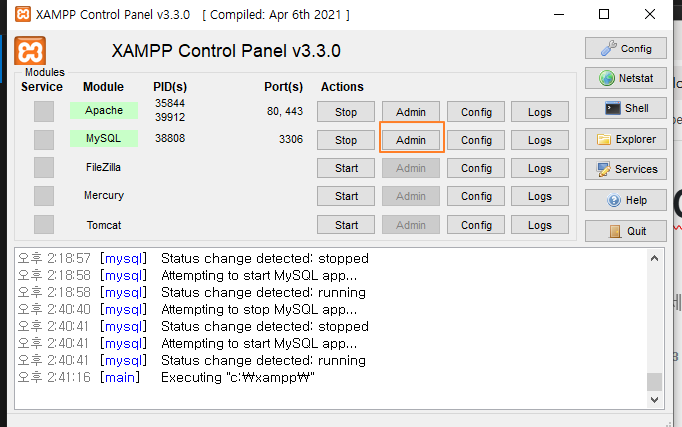Toggle the FileZilla service checkbox
The width and height of the screenshot is (682, 427).
click(44, 168)
